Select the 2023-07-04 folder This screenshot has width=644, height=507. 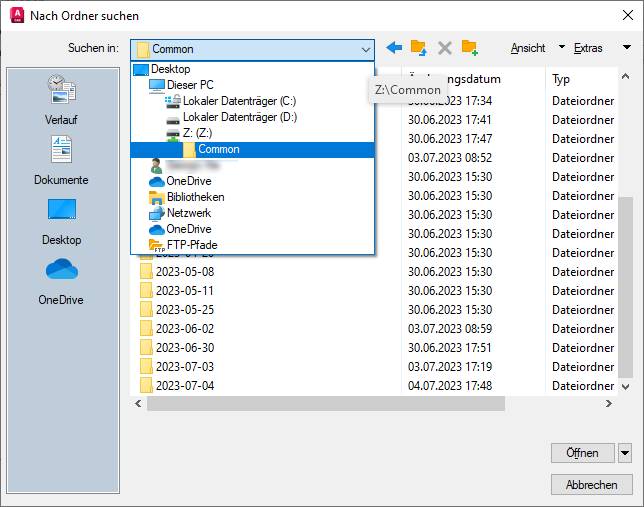point(185,385)
